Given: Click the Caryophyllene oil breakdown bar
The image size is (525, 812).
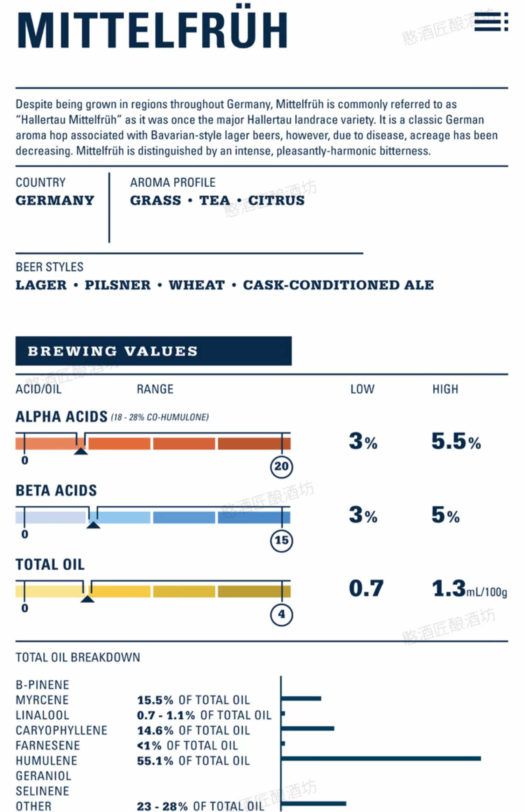Looking at the screenshot, I should tap(307, 728).
